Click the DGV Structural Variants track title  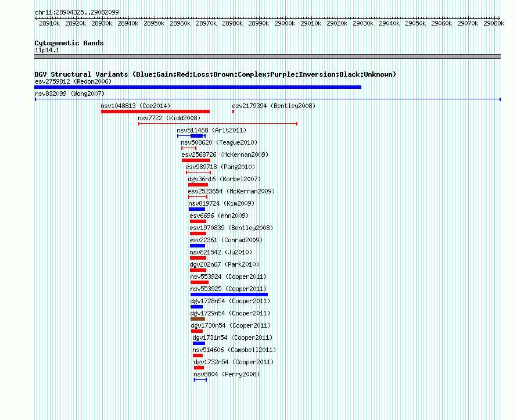click(216, 74)
